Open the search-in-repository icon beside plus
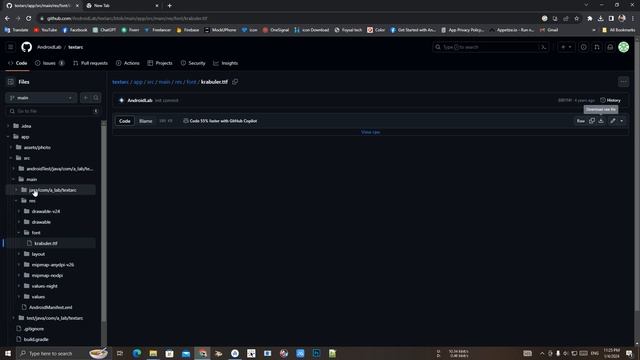The image size is (640, 360). point(96,98)
